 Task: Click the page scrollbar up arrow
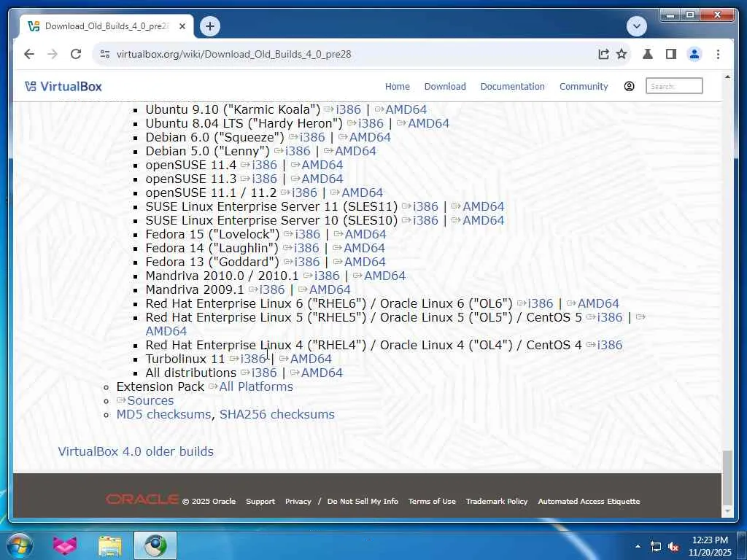(727, 77)
